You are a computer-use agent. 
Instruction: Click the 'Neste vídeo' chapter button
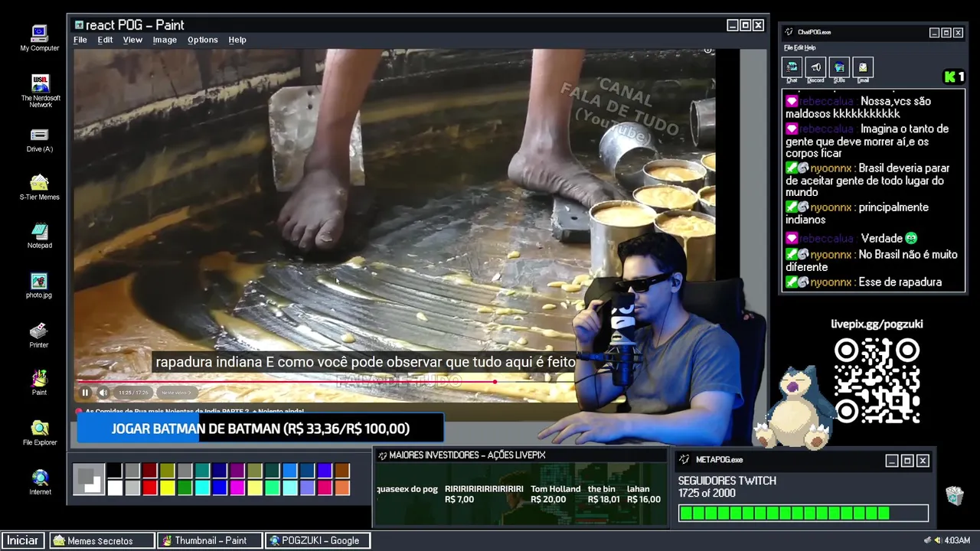point(176,393)
